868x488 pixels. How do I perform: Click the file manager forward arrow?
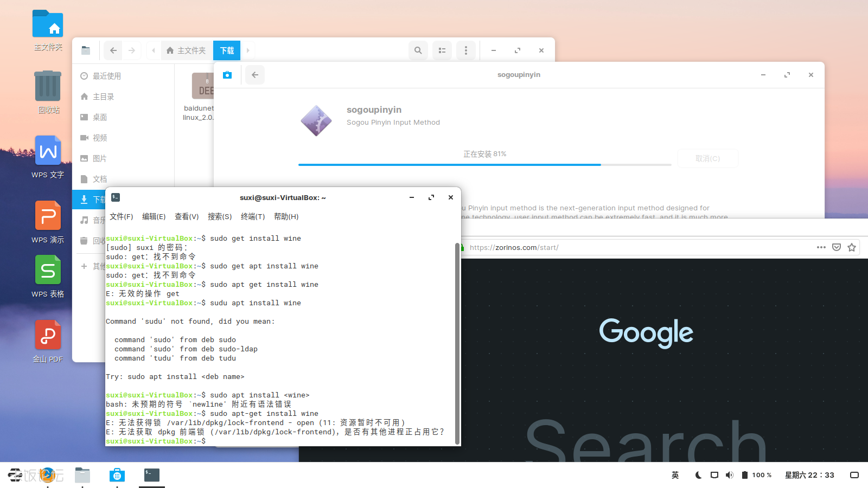[x=132, y=50]
